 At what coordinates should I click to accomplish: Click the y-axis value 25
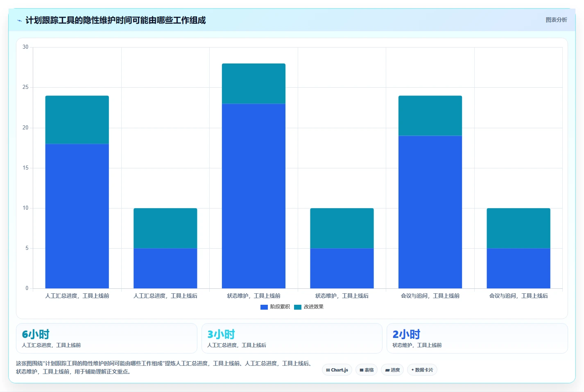click(25, 87)
